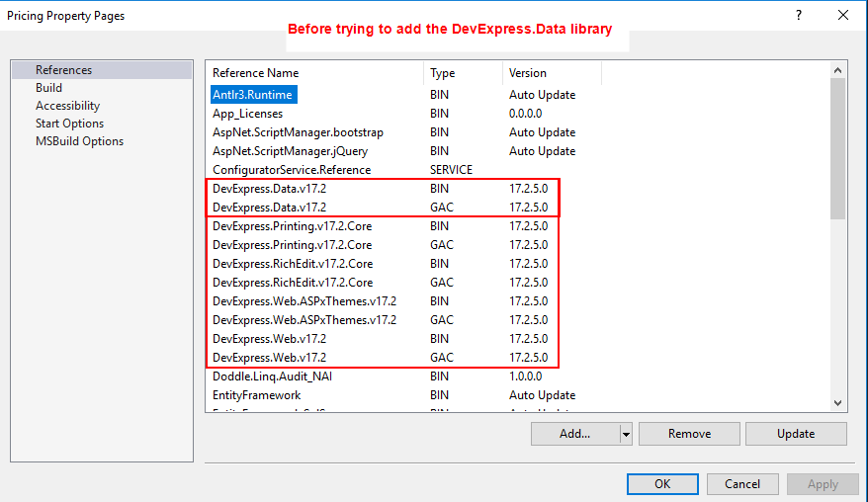Select AspNet.ScriptManager.bootstrap reference
Viewport: 868px width, 502px height.
[x=298, y=132]
